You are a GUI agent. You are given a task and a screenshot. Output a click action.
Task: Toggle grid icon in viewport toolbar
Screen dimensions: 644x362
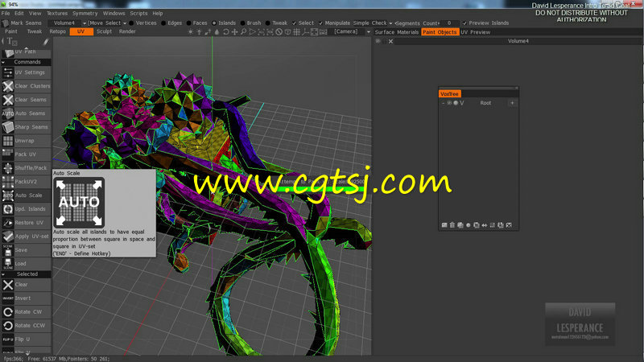296,31
